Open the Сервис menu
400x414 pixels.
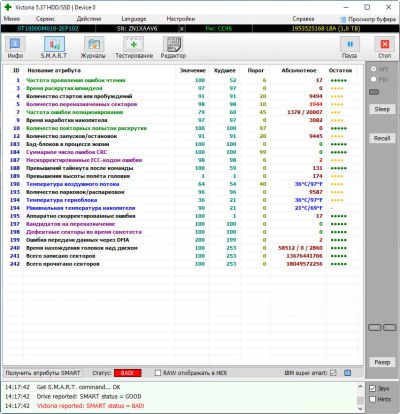(x=45, y=19)
